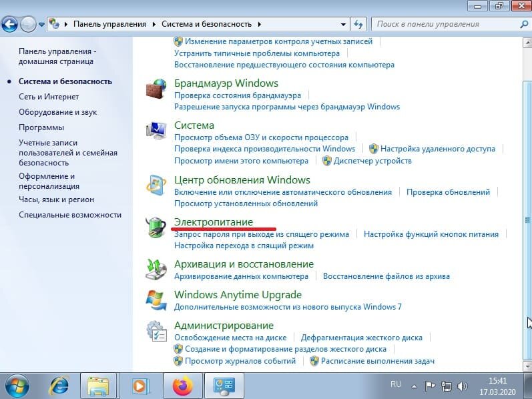
Task: Click the Back navigation arrow button
Action: 9,24
